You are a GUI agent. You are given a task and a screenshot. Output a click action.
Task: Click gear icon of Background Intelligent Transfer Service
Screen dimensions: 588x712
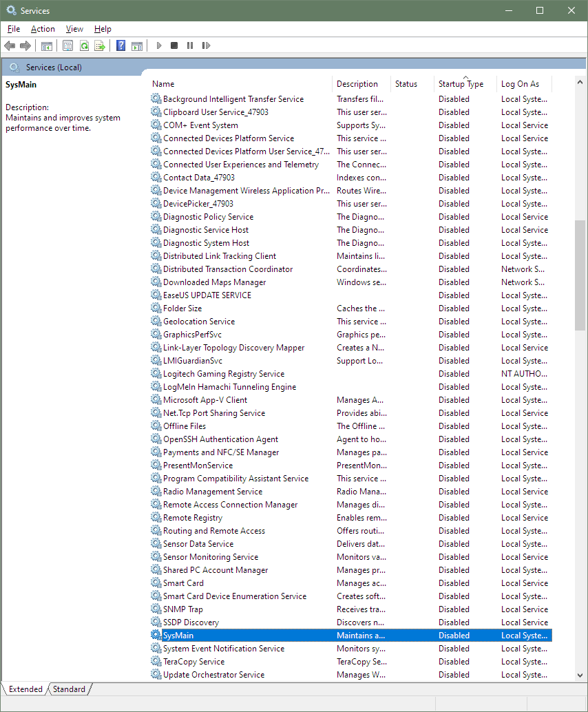[156, 98]
